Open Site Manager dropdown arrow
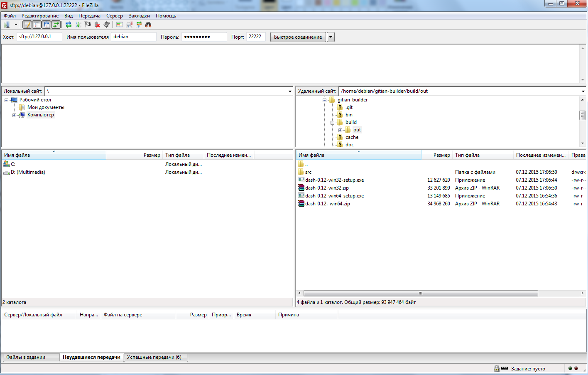Viewport: 588px width, 375px height. tap(16, 25)
